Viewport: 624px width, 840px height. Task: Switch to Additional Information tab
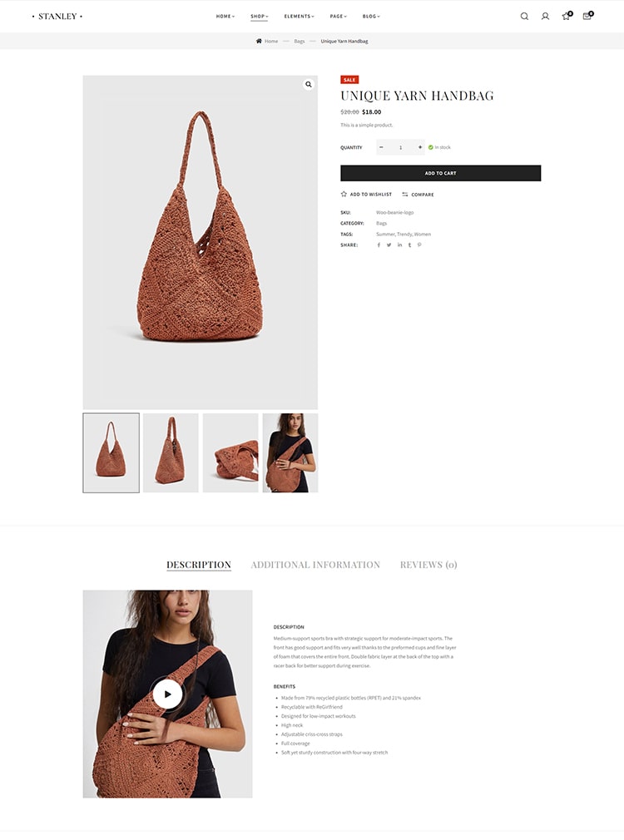coord(315,565)
